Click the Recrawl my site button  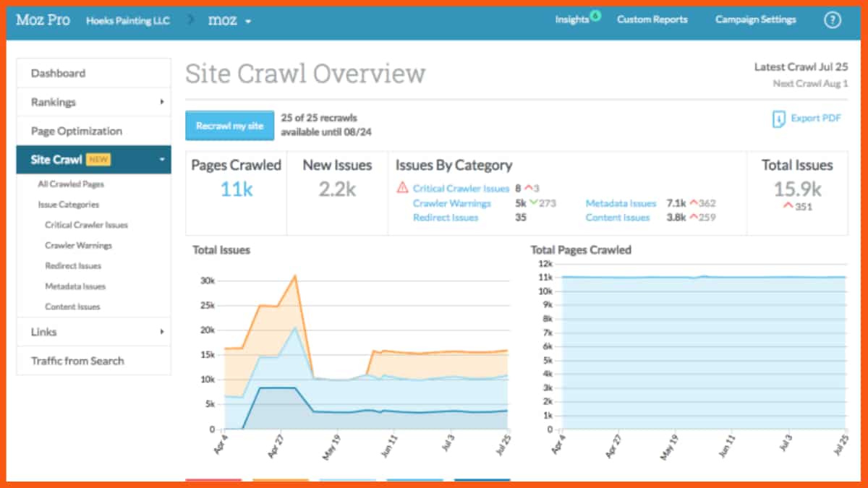[x=230, y=126]
